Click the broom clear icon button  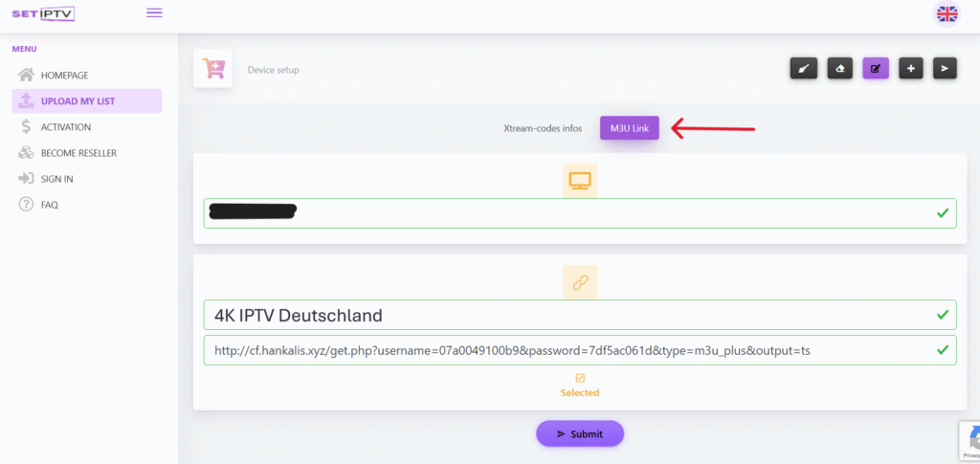tap(803, 69)
